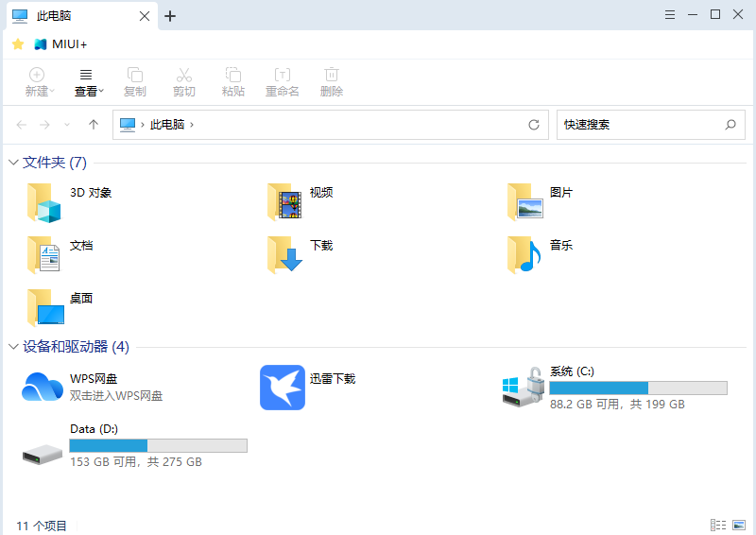Image resolution: width=756 pixels, height=535 pixels.
Task: Go forward with the right arrow
Action: [44, 125]
